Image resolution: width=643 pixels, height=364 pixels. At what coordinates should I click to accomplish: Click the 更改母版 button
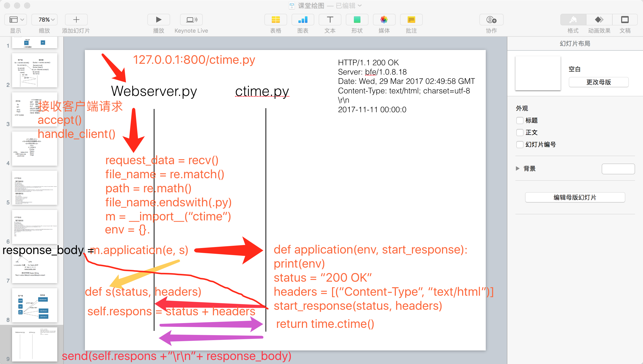point(599,82)
